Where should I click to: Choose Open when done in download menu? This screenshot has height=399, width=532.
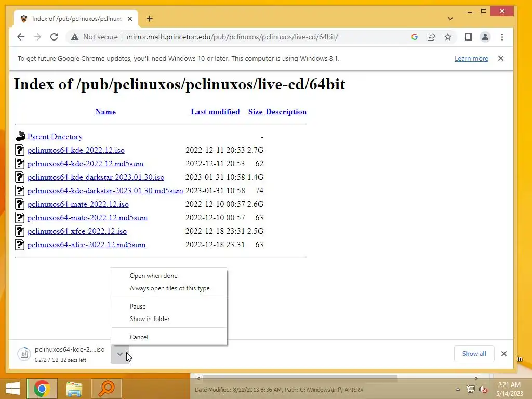click(x=169, y=276)
